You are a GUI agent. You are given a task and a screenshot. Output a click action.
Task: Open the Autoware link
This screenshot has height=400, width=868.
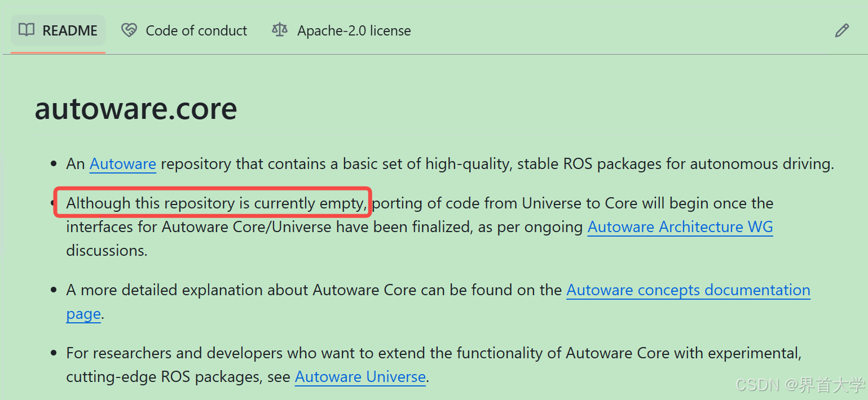[122, 163]
